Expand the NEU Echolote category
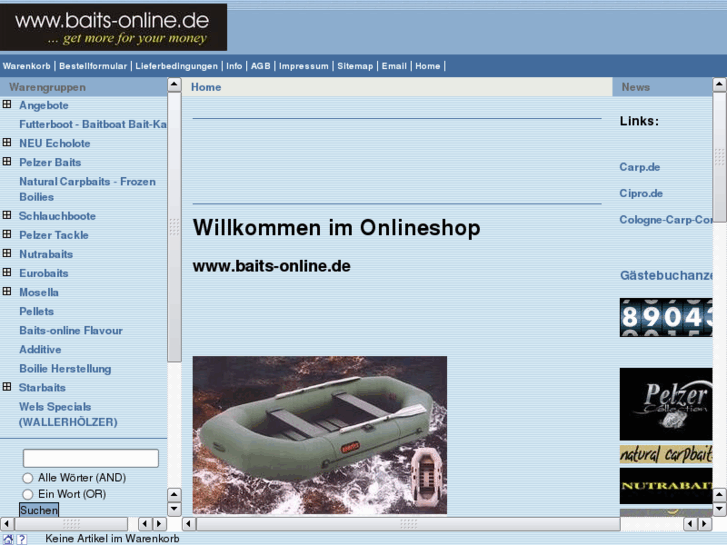Screen dimensions: 727x545 tap(7, 142)
